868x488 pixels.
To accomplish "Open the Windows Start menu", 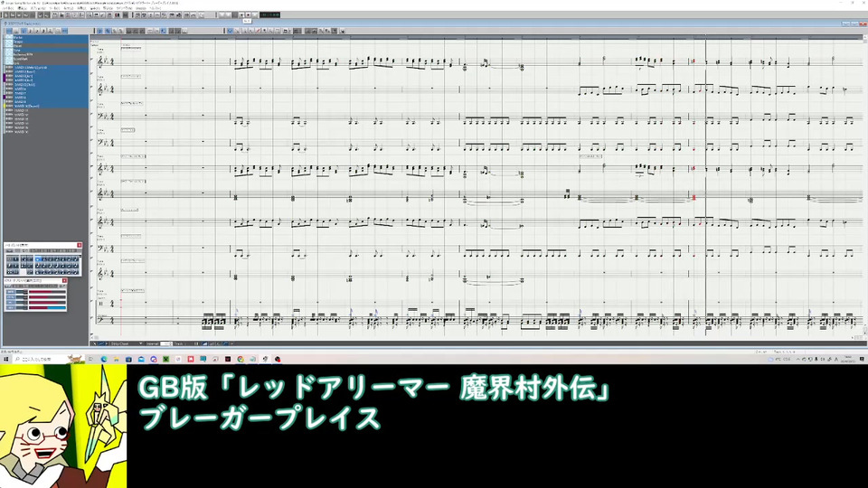I will (6, 359).
